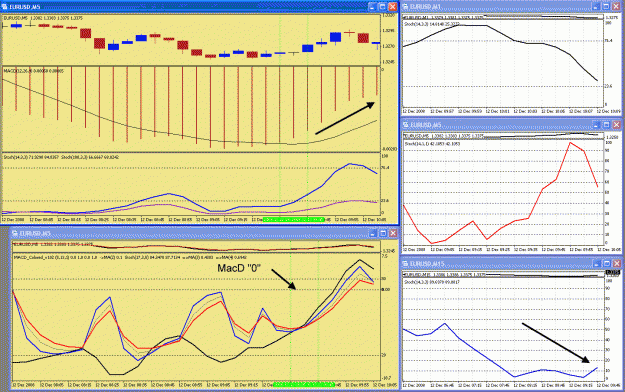Image resolution: width=625 pixels, height=392 pixels.
Task: Close the EURUSD,M1 chart window
Action: click(616, 7)
